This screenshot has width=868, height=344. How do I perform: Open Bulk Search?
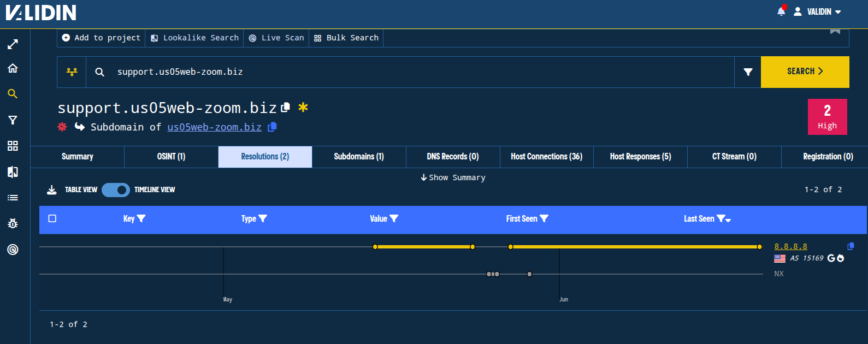tap(346, 38)
